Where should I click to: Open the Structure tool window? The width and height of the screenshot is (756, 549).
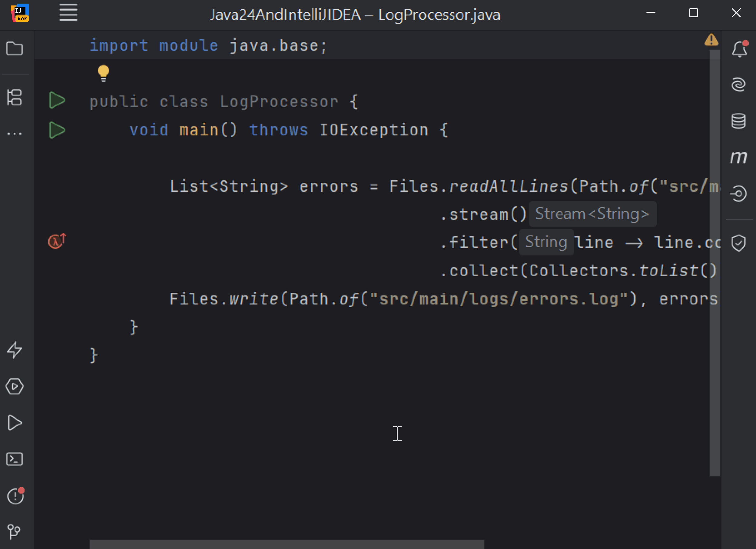pyautogui.click(x=15, y=97)
